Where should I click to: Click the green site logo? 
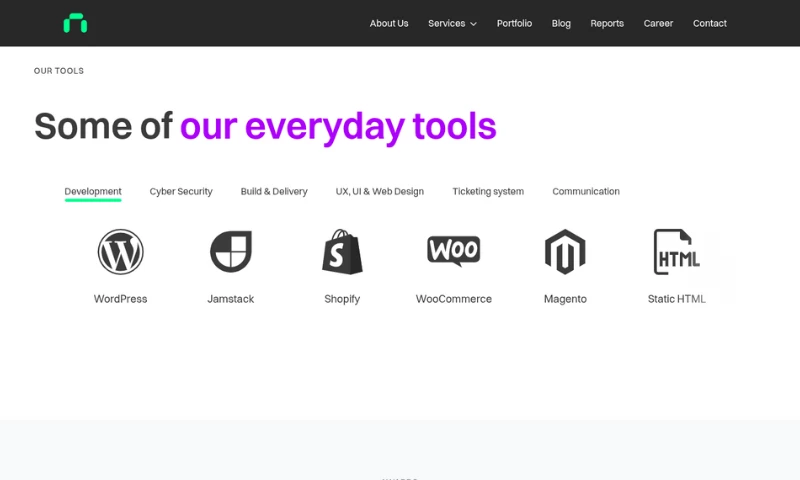pyautogui.click(x=75, y=23)
